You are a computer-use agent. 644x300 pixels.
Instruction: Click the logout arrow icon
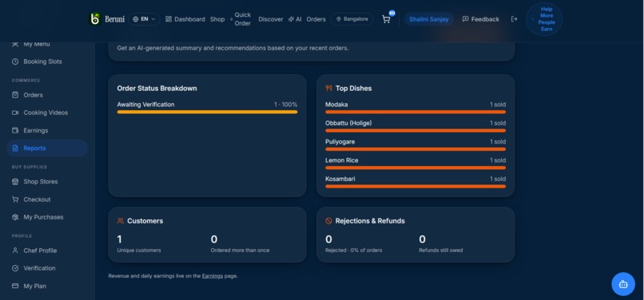click(x=514, y=19)
